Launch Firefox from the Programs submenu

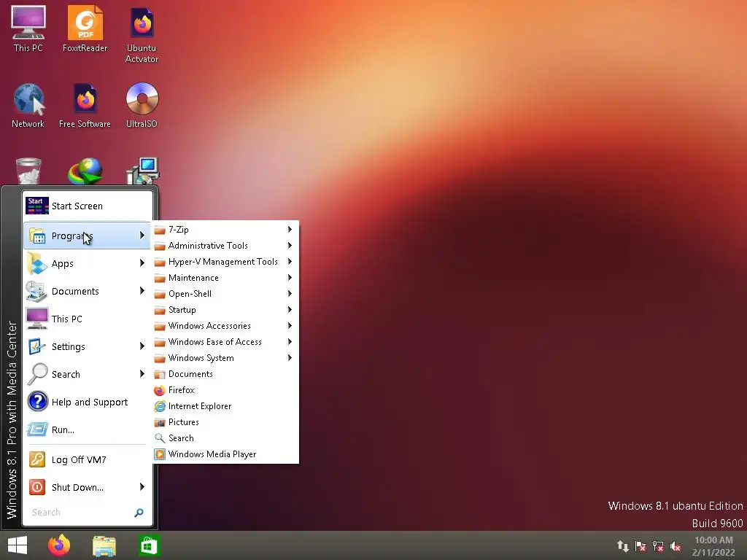tap(225, 391)
